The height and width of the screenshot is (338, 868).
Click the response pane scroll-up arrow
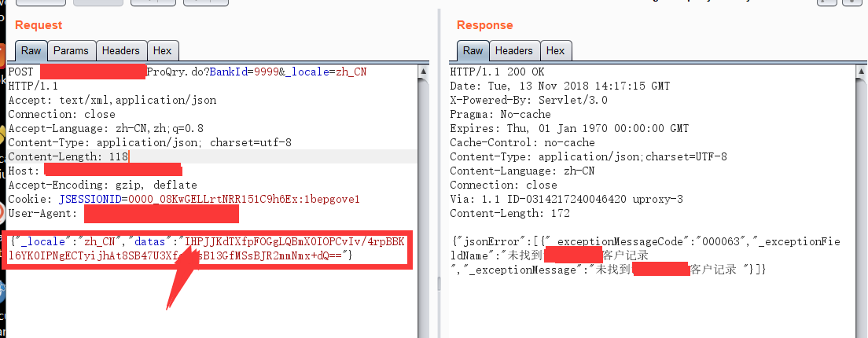tap(861, 72)
